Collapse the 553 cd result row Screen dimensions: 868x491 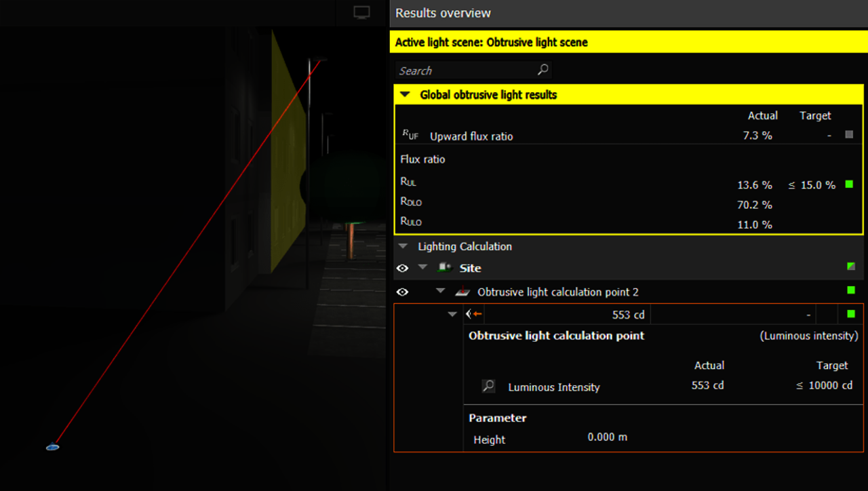[452, 314]
